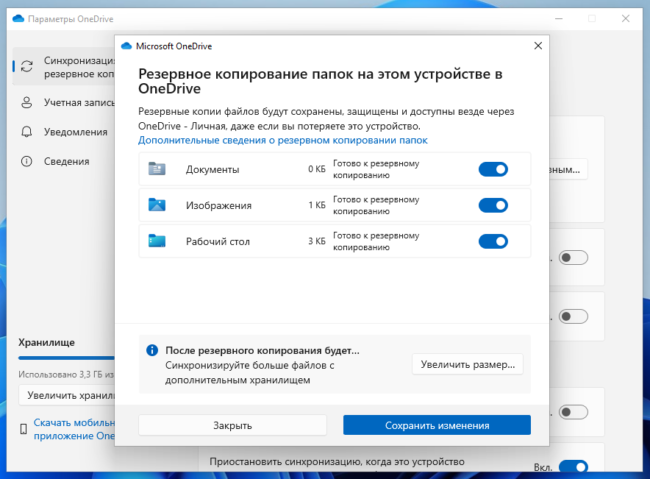Viewport: 650px width, 479px height.
Task: Click the Закрыть button in the dialog
Action: (x=233, y=425)
